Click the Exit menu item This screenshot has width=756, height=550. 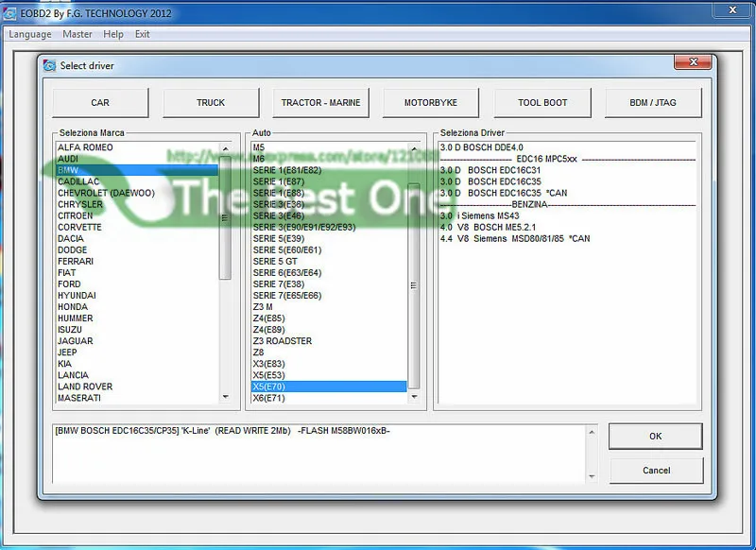[x=143, y=34]
